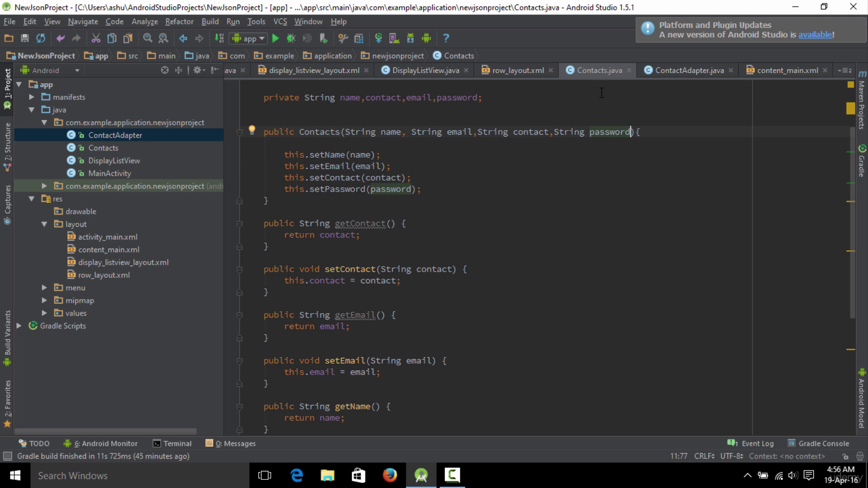Expand the Gradle Scripts node
This screenshot has height=488, width=868.
click(19, 326)
